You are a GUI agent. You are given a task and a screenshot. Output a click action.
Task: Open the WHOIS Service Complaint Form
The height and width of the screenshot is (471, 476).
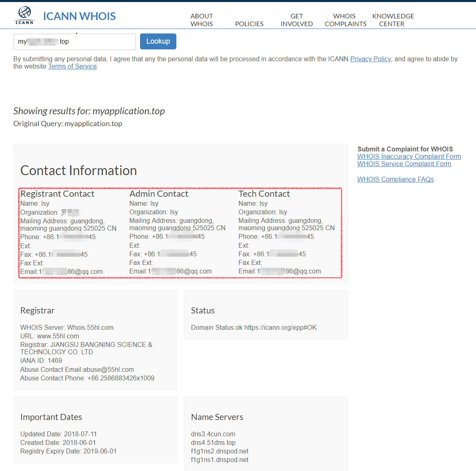pos(404,164)
